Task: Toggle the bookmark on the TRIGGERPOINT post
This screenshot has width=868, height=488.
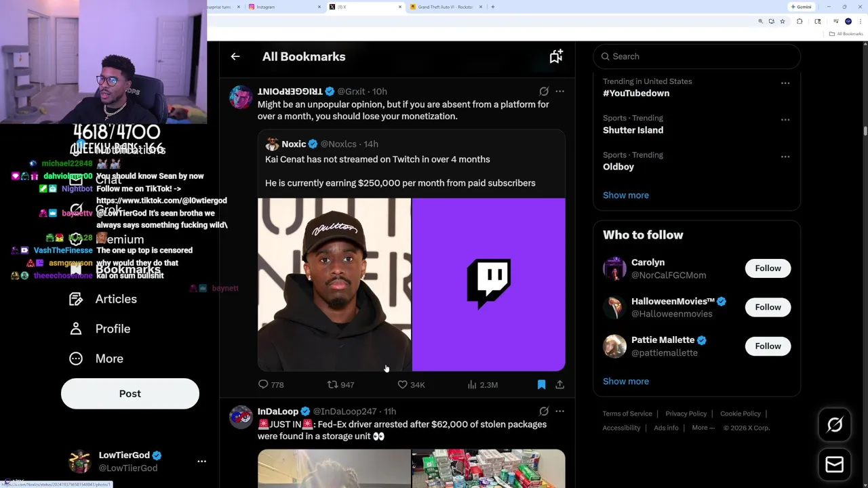Action: pos(541,384)
